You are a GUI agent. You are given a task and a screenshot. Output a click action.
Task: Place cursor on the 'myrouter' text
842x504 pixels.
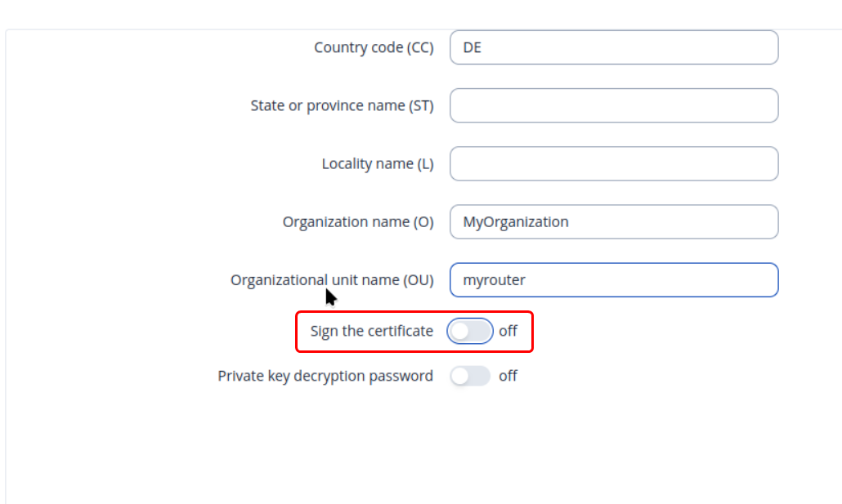click(x=495, y=280)
